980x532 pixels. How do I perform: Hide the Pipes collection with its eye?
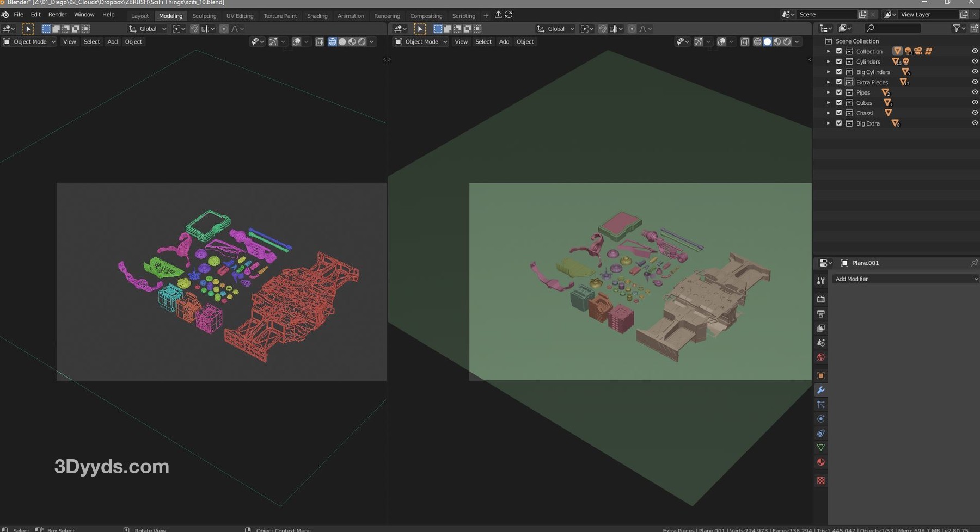[975, 92]
